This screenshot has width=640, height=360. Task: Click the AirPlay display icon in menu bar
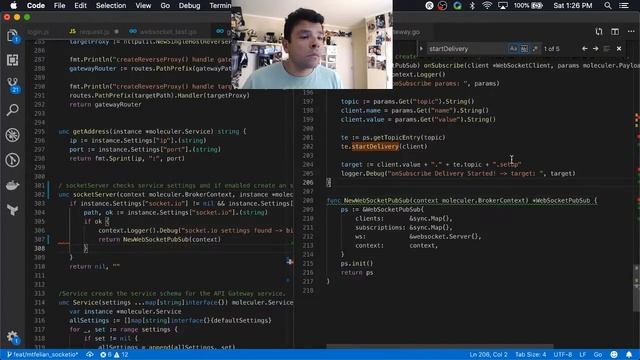point(502,5)
